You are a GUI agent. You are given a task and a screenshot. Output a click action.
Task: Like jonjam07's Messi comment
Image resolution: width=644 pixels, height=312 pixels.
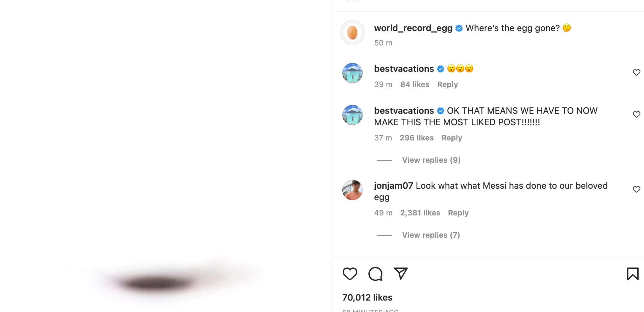(636, 189)
